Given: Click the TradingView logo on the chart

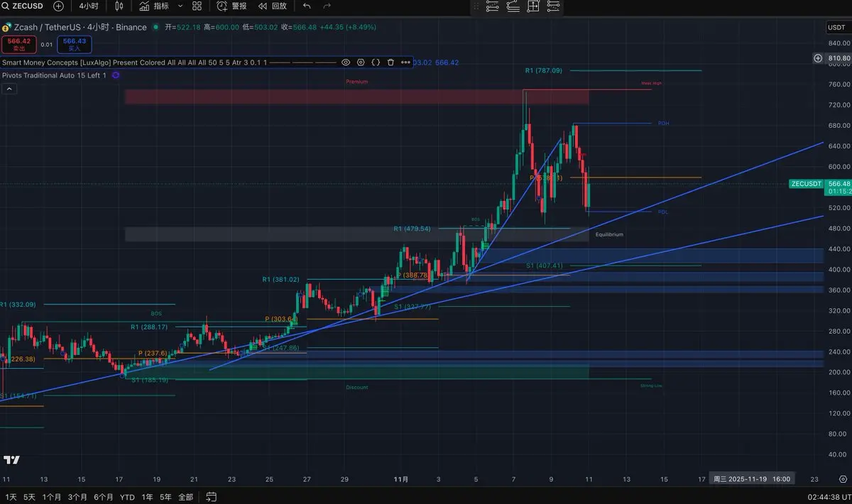Looking at the screenshot, I should [x=12, y=459].
